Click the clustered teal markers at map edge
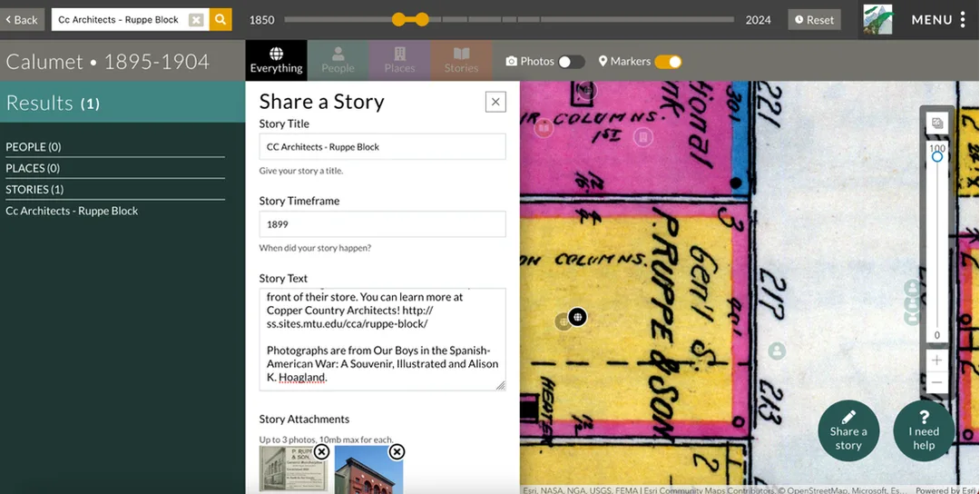This screenshot has width=980, height=494. click(913, 301)
